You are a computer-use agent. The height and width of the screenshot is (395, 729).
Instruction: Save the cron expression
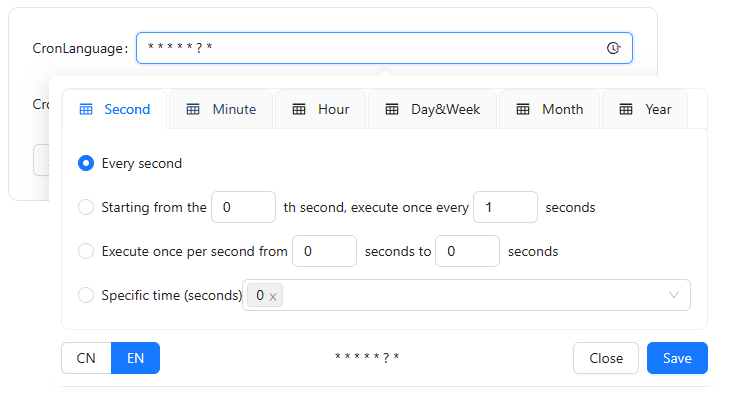pyautogui.click(x=677, y=358)
